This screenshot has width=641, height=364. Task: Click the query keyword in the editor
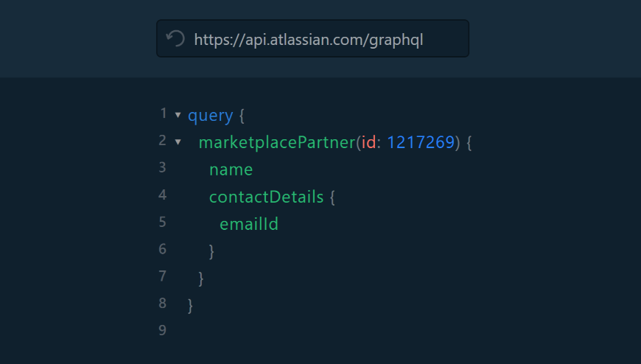coord(210,116)
